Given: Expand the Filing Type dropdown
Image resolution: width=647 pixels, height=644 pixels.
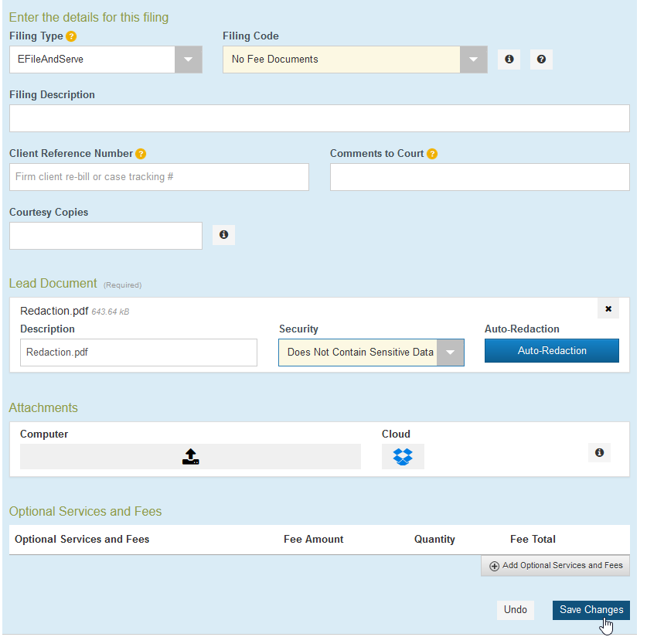Looking at the screenshot, I should (x=188, y=60).
